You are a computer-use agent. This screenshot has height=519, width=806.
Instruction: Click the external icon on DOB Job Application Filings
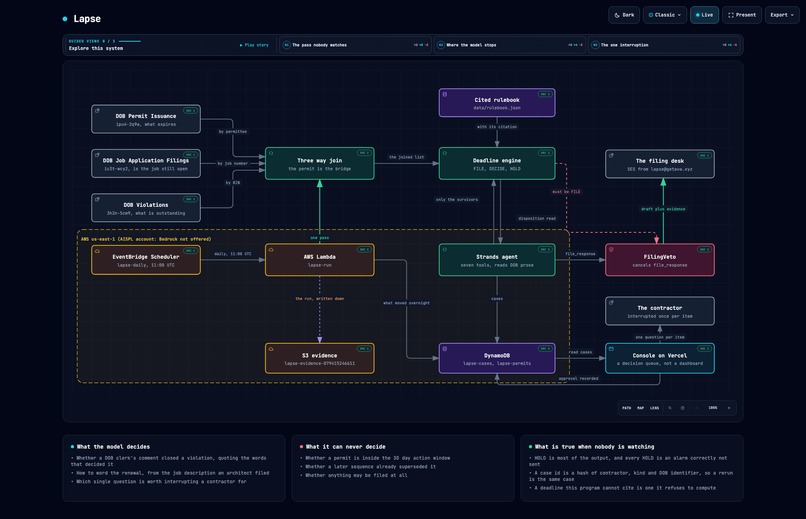tap(97, 155)
